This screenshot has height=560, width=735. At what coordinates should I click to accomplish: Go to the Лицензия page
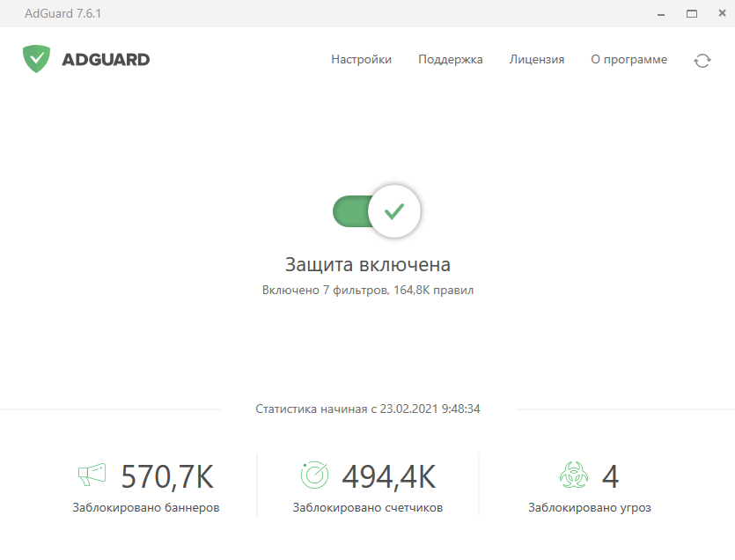click(x=536, y=60)
